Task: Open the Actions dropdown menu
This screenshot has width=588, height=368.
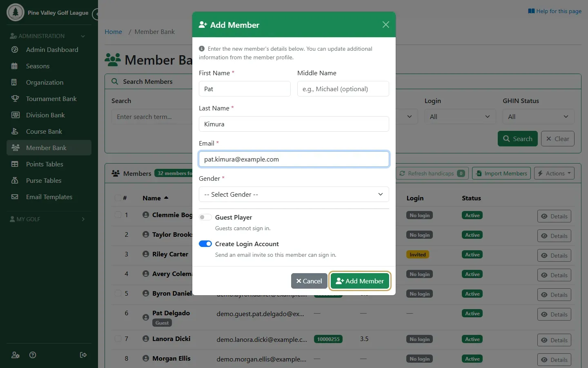Action: tap(554, 173)
